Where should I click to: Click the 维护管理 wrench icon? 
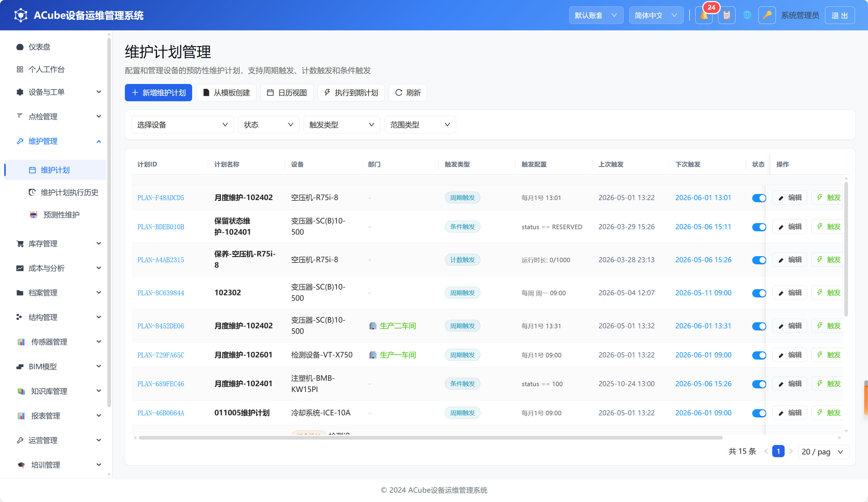coord(20,141)
